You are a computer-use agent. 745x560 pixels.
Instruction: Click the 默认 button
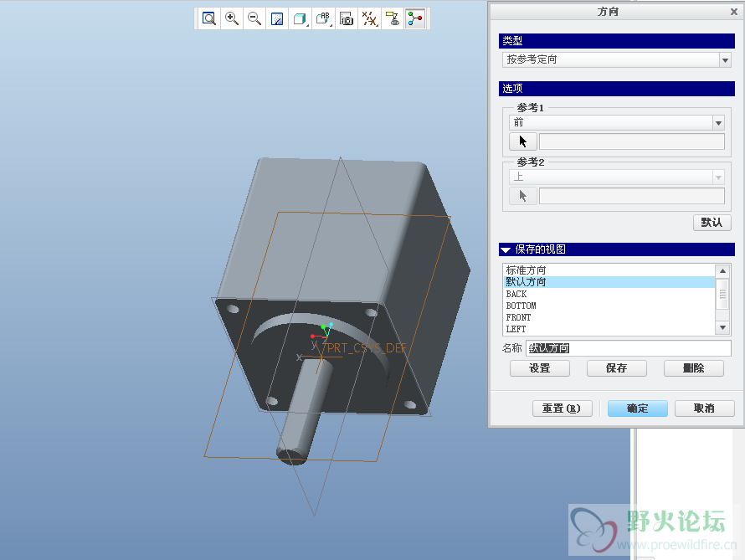712,223
